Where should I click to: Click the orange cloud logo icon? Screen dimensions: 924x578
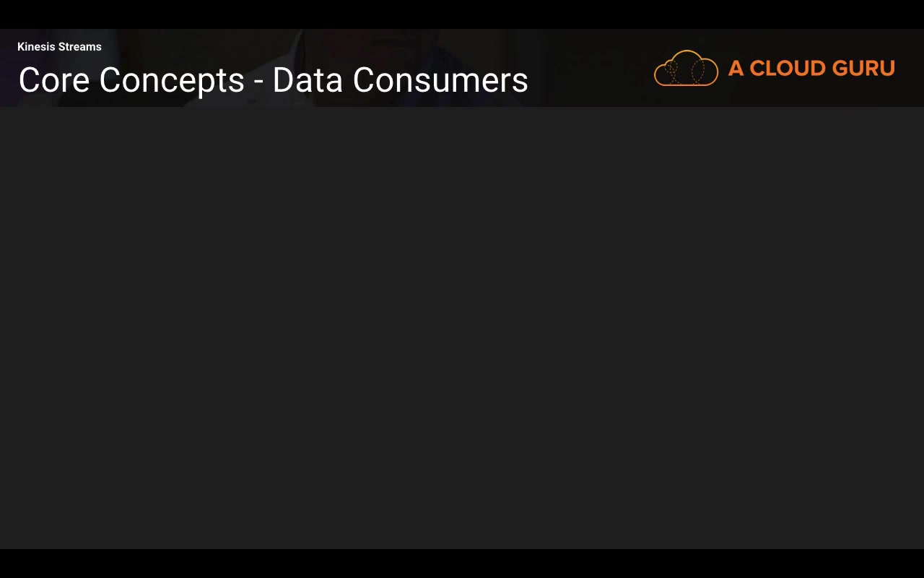[686, 69]
